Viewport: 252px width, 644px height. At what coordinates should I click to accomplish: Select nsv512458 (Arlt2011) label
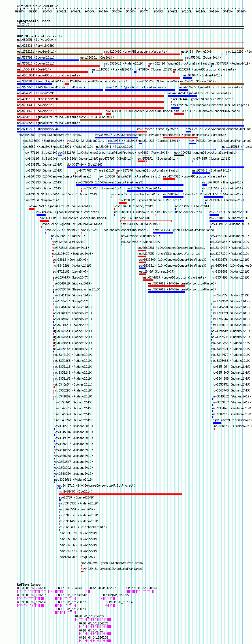click(x=68, y=242)
